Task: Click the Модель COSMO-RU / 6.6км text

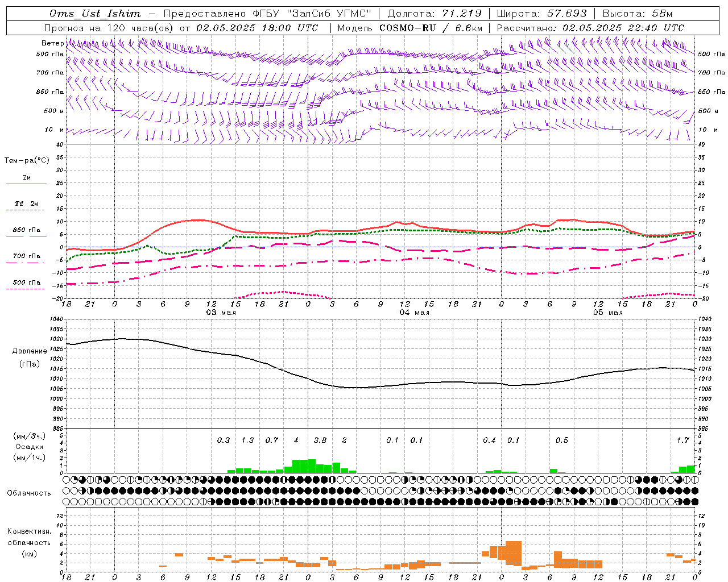Action: 410,28
